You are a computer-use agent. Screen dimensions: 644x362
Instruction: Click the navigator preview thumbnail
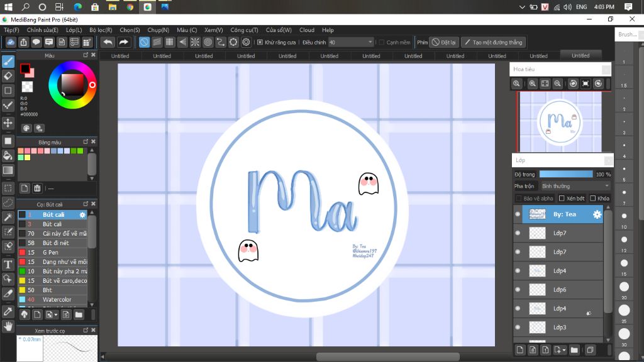tap(560, 122)
